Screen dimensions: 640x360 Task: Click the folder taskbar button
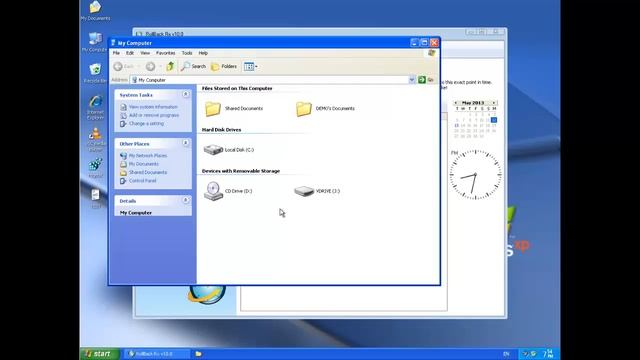pos(198,354)
